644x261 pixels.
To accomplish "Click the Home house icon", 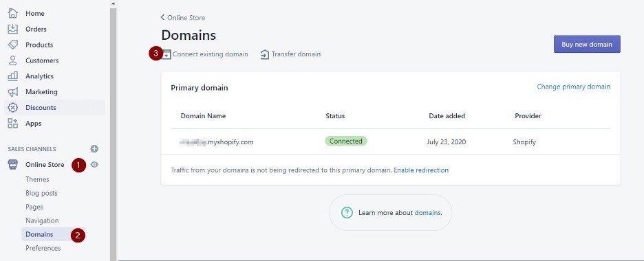I will pos(13,13).
